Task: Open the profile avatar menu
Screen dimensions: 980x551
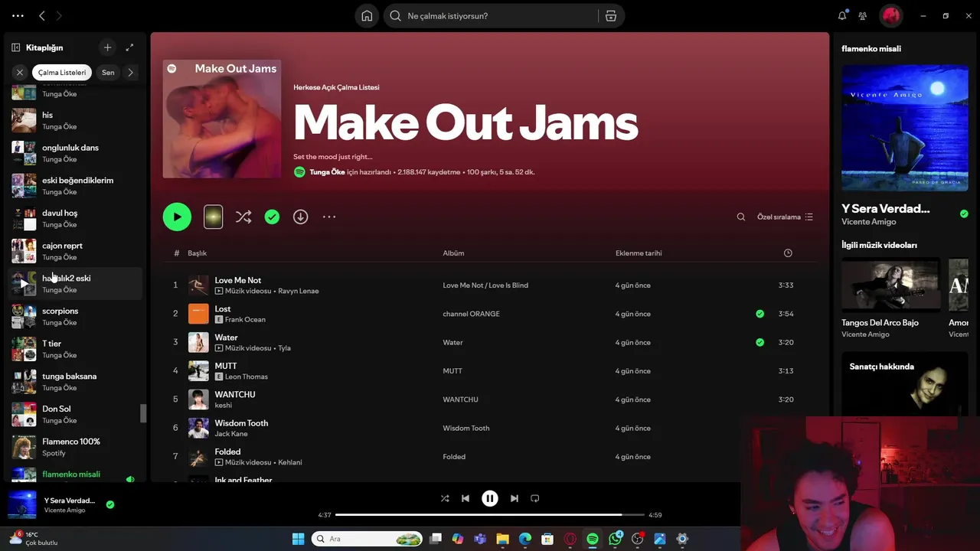Action: point(890,15)
